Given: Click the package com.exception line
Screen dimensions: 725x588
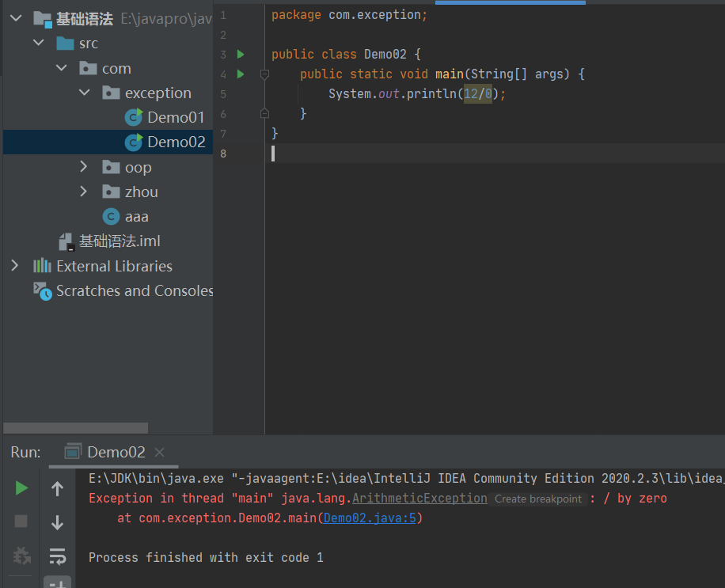Looking at the screenshot, I should point(349,15).
